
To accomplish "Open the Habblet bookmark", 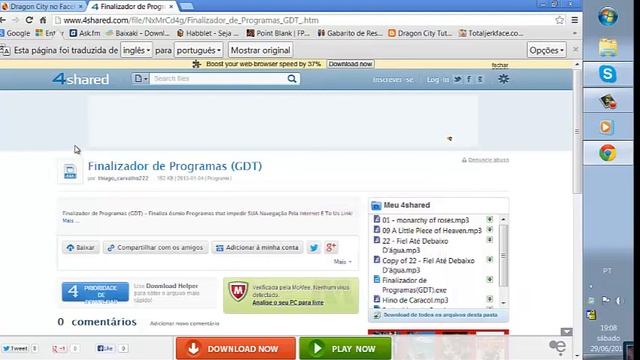I will (x=207, y=33).
